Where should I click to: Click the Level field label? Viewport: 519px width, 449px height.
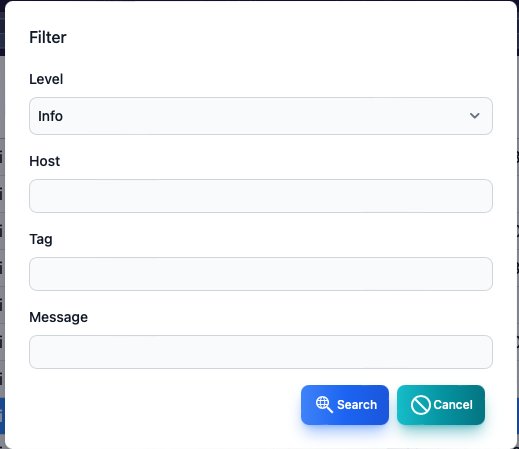click(46, 79)
